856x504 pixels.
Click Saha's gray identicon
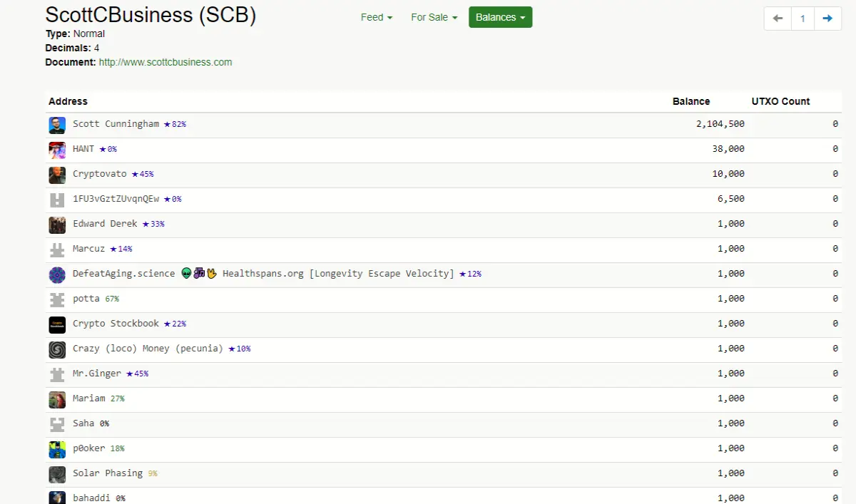[x=57, y=425]
